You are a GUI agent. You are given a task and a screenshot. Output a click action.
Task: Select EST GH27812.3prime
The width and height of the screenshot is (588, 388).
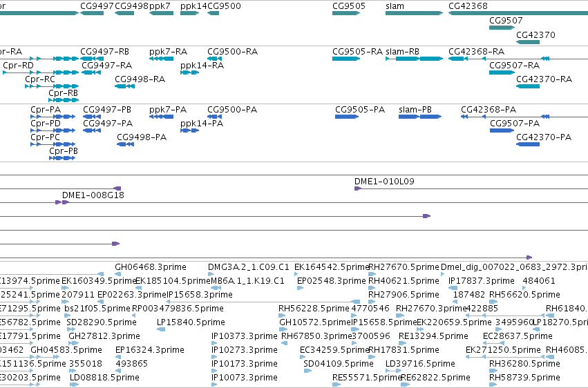tap(104, 337)
